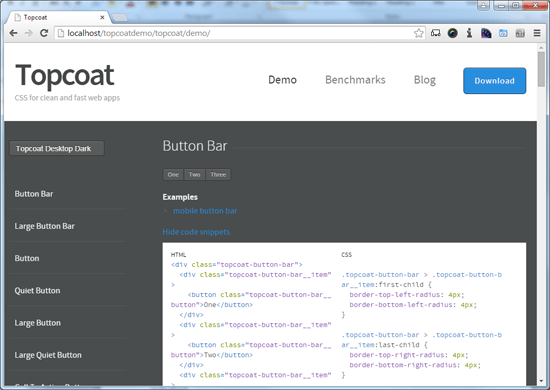Click the blue-red extension icon in toolbar
Screen dimensions: 550x390
click(486, 33)
